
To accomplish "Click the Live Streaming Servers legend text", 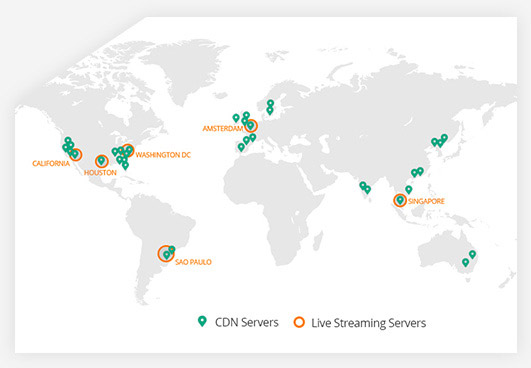I will (x=369, y=323).
